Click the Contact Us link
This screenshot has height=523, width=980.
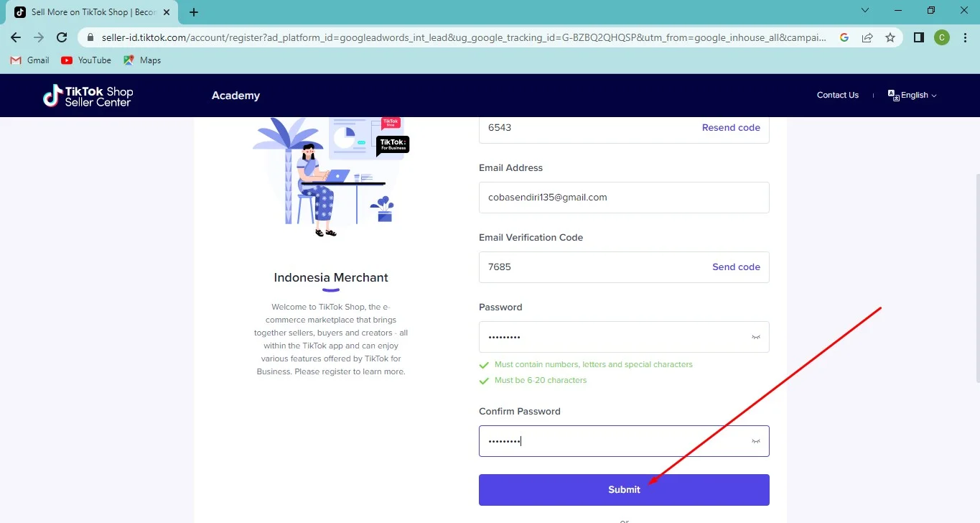[837, 95]
